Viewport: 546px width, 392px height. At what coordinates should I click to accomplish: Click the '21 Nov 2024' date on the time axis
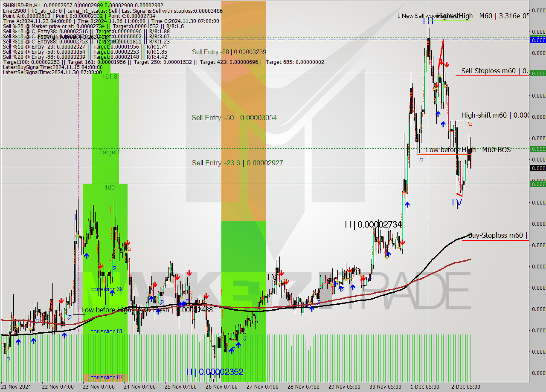(x=16, y=387)
